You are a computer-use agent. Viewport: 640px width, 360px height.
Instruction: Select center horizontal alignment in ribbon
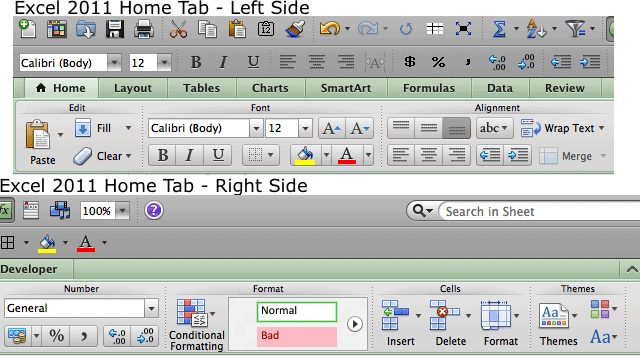429,156
